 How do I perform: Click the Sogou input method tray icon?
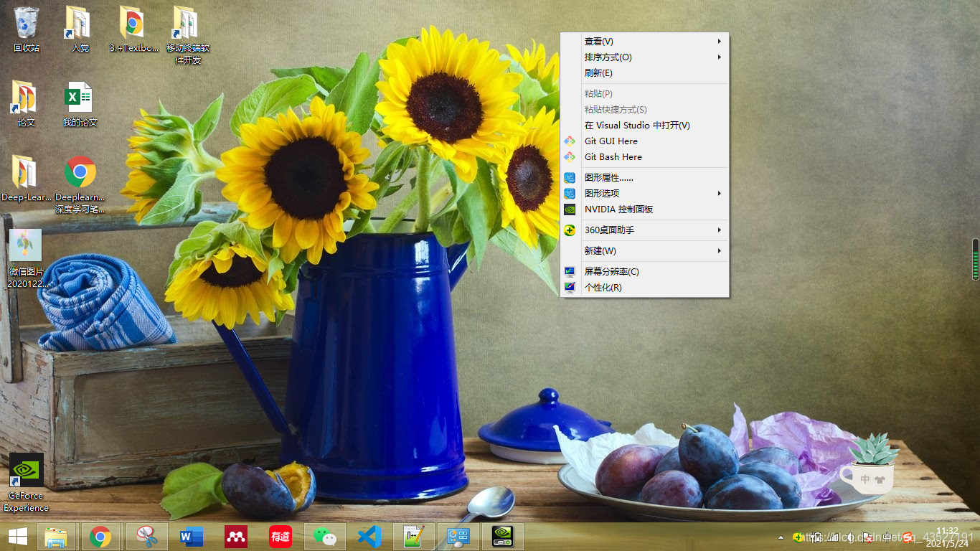(x=908, y=537)
